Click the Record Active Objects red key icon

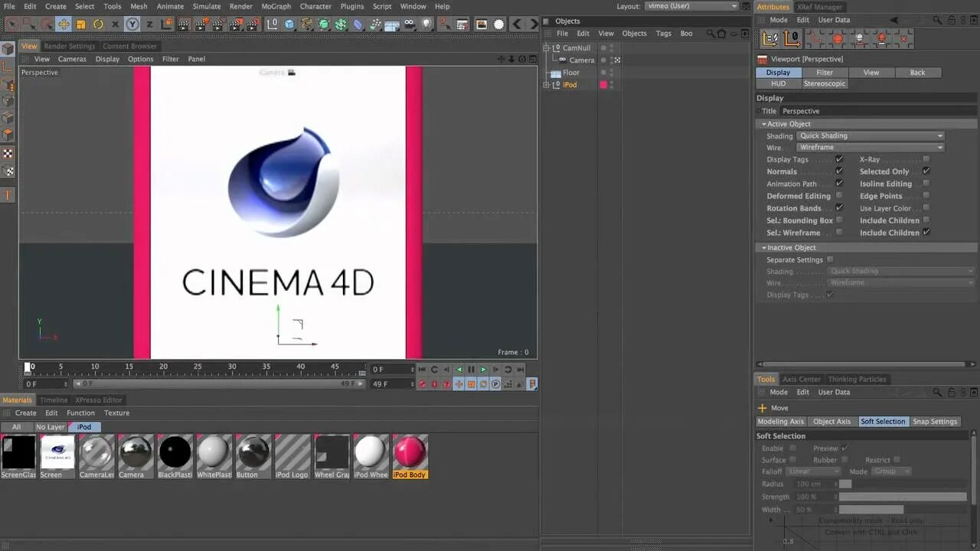tap(422, 384)
